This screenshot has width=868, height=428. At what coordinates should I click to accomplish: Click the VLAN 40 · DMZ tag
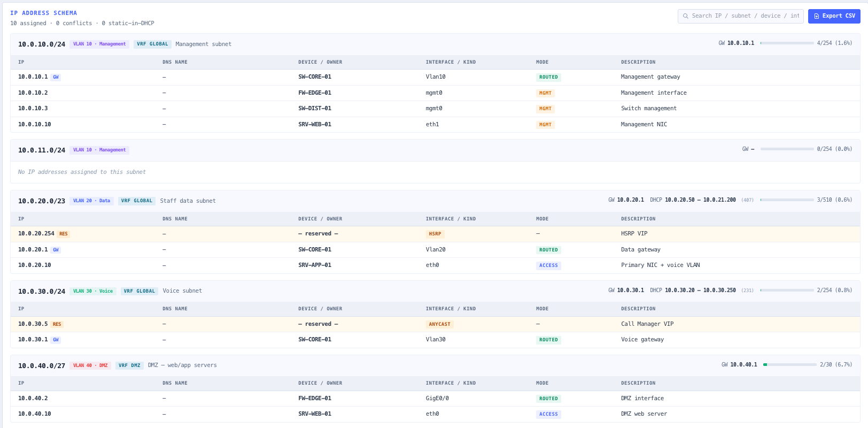pyautogui.click(x=90, y=366)
